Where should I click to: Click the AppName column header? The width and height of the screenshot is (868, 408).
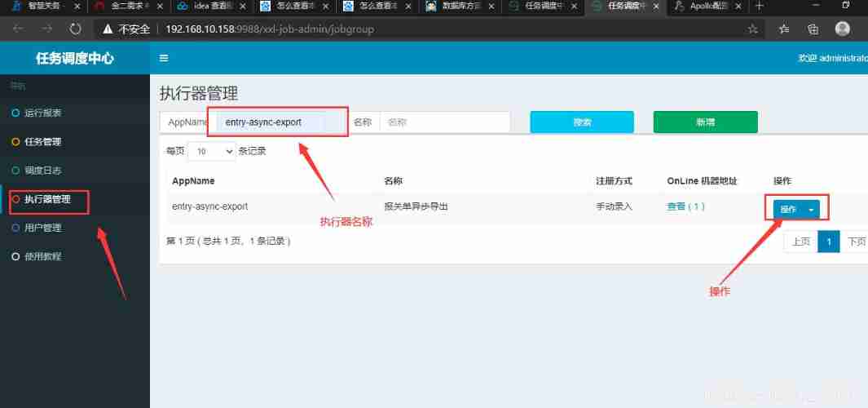click(193, 181)
